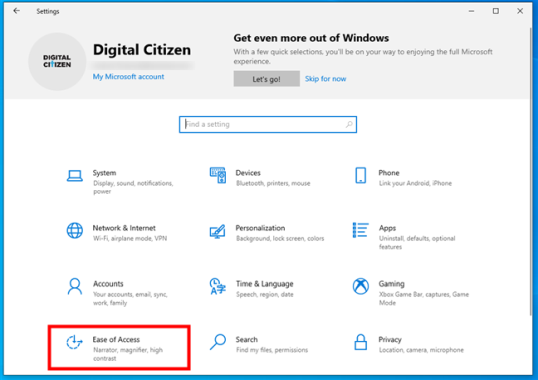This screenshot has width=538, height=380.
Task: Click 'Uninstall, defaults, optional features' description
Action: 417,242
